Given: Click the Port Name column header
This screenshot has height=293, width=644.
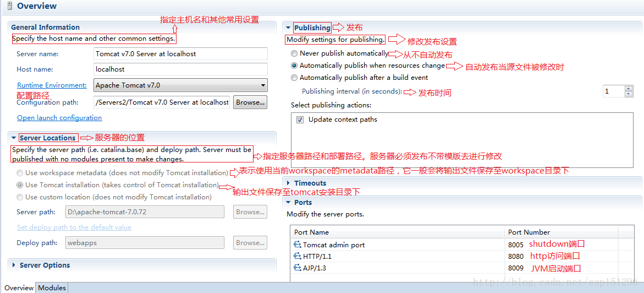Looking at the screenshot, I should [x=397, y=232].
